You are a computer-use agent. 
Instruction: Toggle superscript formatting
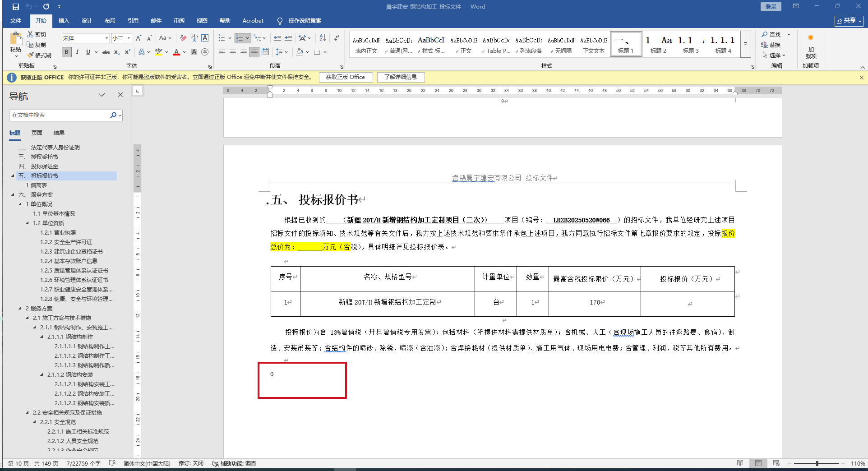click(128, 52)
